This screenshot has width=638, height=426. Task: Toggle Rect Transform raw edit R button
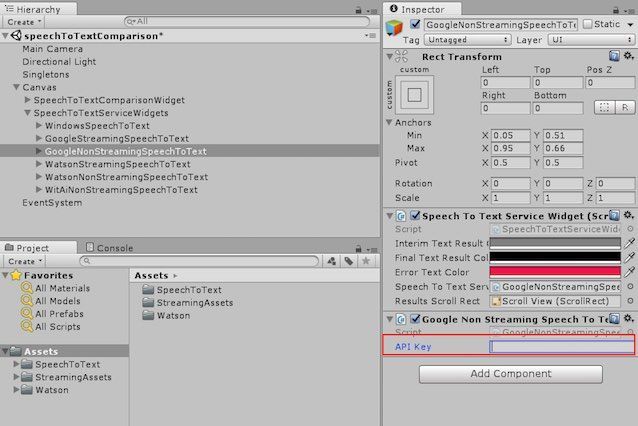(625, 107)
